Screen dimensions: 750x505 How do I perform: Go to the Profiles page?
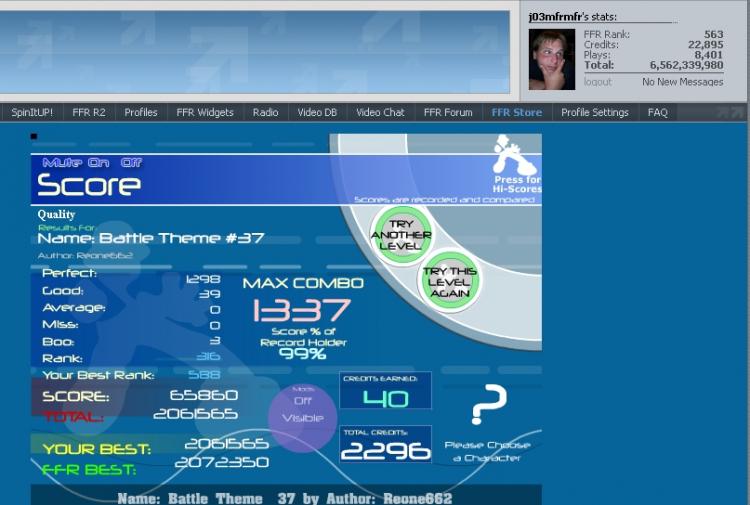click(x=141, y=112)
